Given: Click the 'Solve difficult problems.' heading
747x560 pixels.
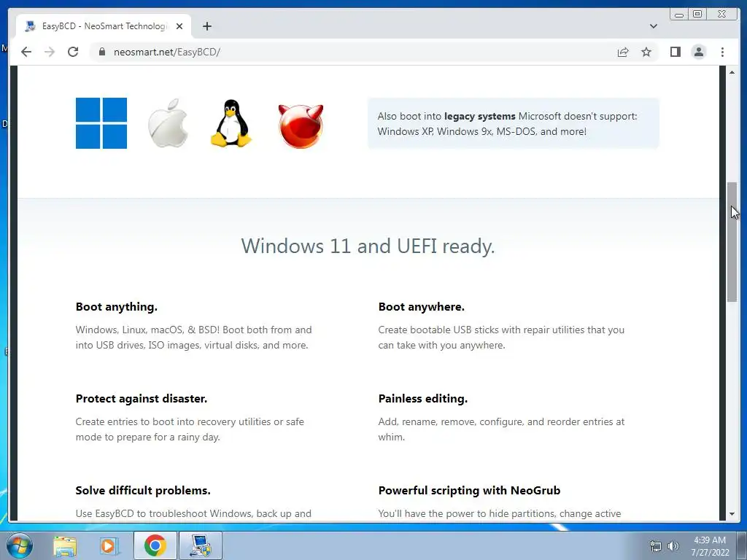Looking at the screenshot, I should click(x=143, y=491).
